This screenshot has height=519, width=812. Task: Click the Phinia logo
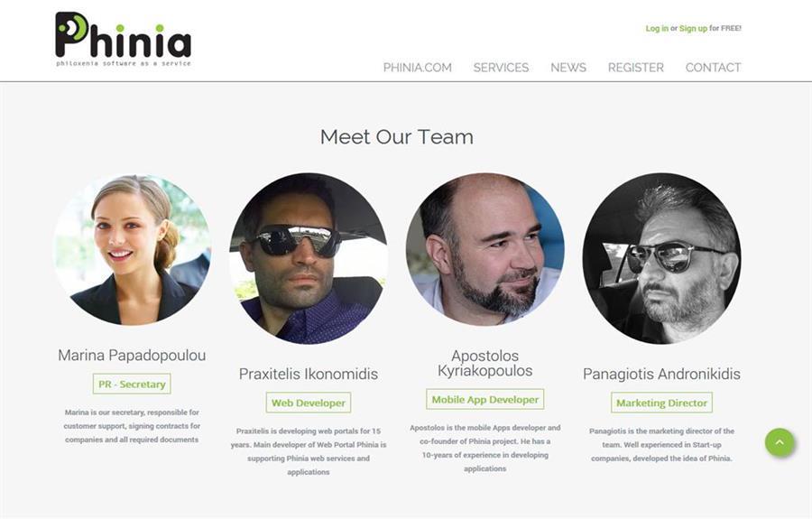pyautogui.click(x=124, y=39)
